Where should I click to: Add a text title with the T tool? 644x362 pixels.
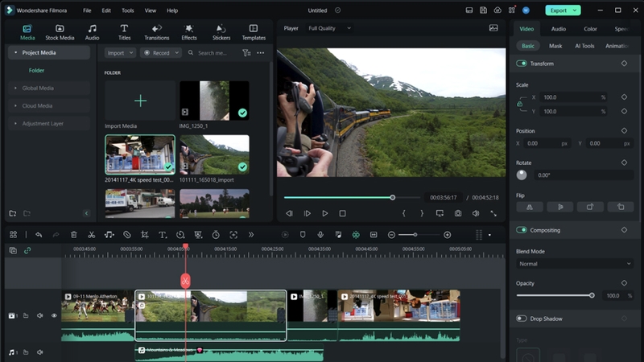[163, 235]
